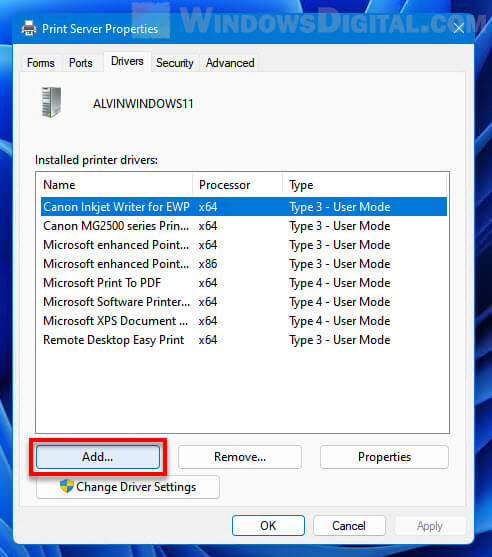The width and height of the screenshot is (492, 557).
Task: Click the Add... button
Action: tap(98, 457)
